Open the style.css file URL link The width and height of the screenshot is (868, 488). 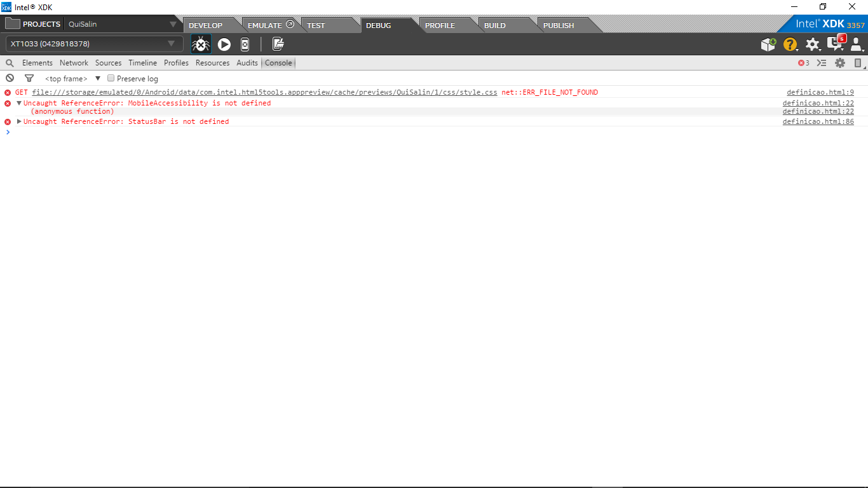(265, 93)
